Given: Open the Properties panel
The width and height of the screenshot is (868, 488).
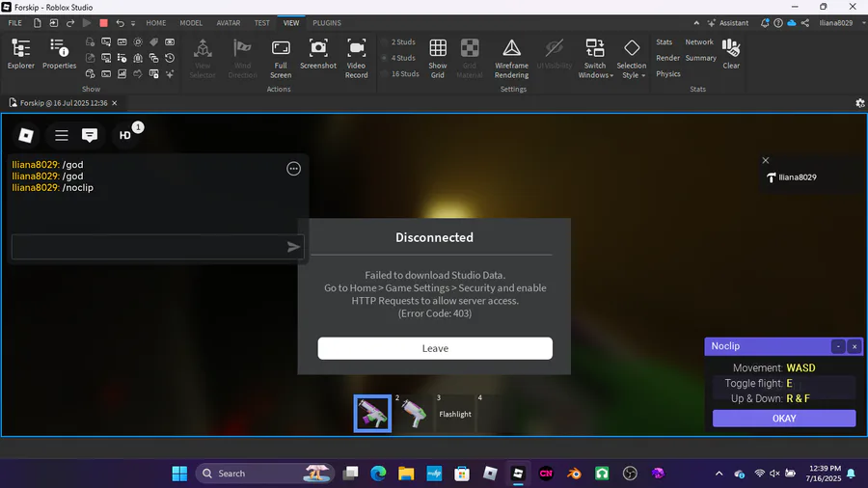Looking at the screenshot, I should click(59, 54).
